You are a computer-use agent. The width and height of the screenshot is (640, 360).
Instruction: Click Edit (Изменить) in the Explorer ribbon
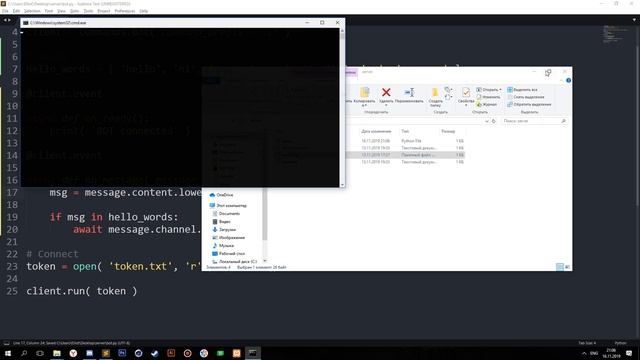(x=488, y=97)
